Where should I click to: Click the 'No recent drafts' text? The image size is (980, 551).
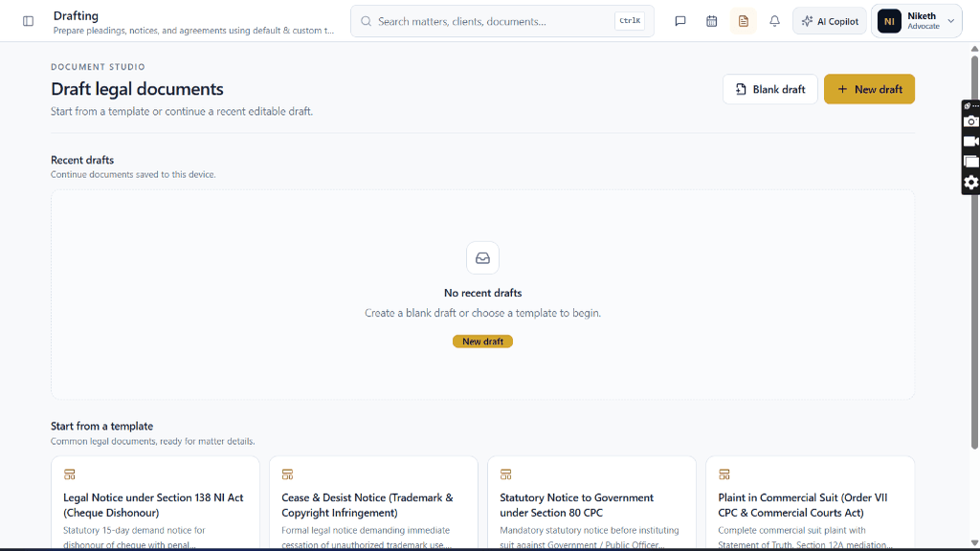482,293
